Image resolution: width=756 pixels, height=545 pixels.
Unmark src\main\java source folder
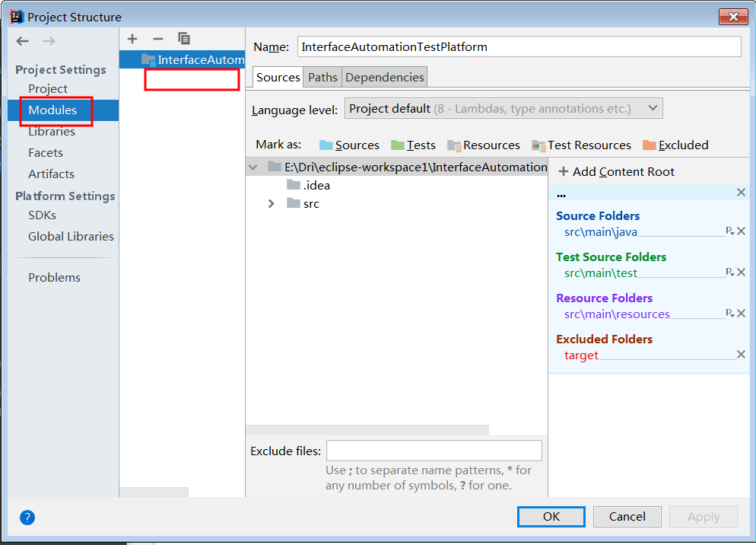(x=742, y=231)
